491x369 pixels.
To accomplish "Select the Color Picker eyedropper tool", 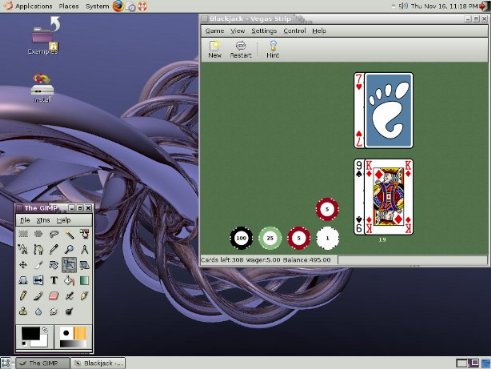I will [x=54, y=249].
